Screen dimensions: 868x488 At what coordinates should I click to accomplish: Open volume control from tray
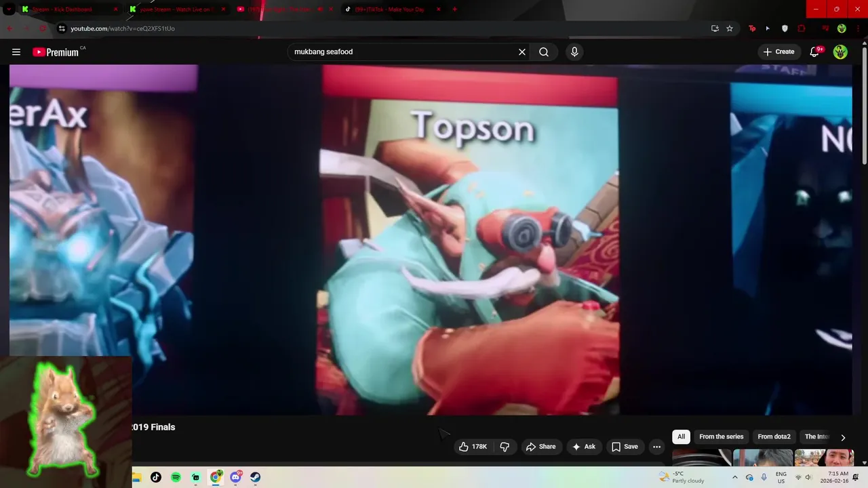[x=808, y=477]
